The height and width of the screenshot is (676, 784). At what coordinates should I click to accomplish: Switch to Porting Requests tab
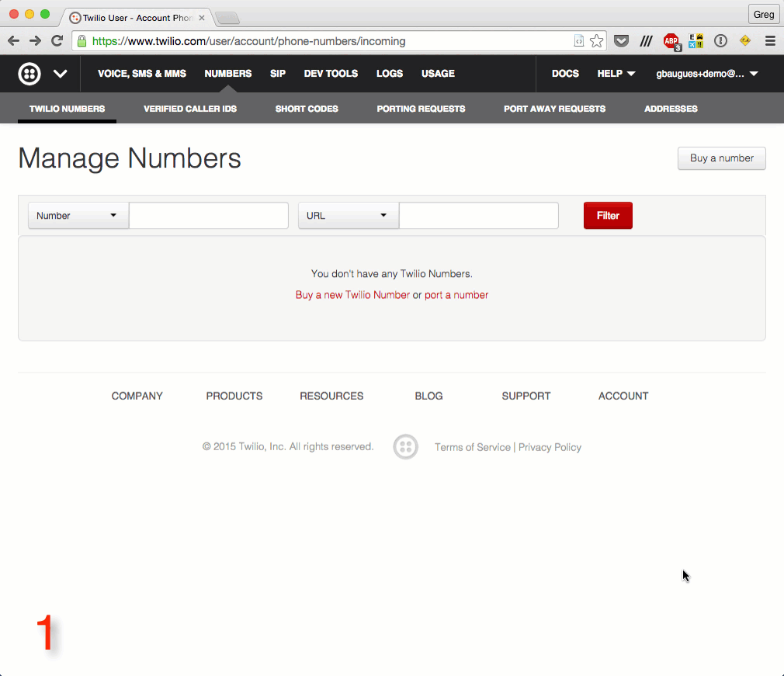(421, 109)
